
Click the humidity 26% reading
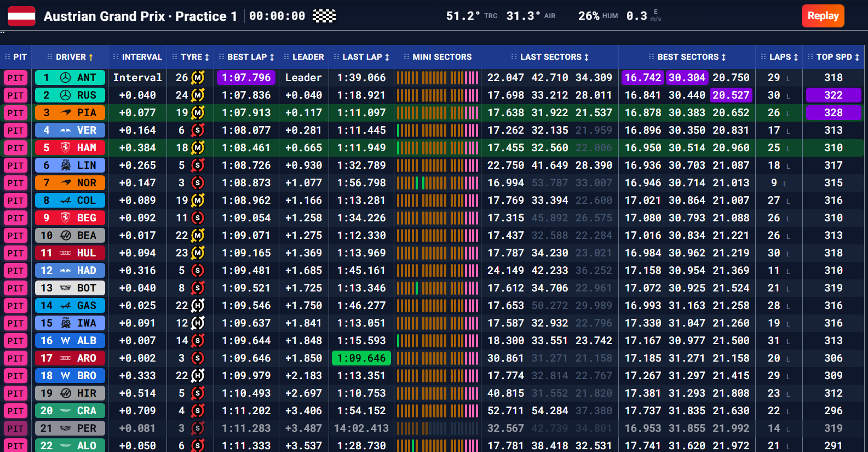click(x=589, y=16)
